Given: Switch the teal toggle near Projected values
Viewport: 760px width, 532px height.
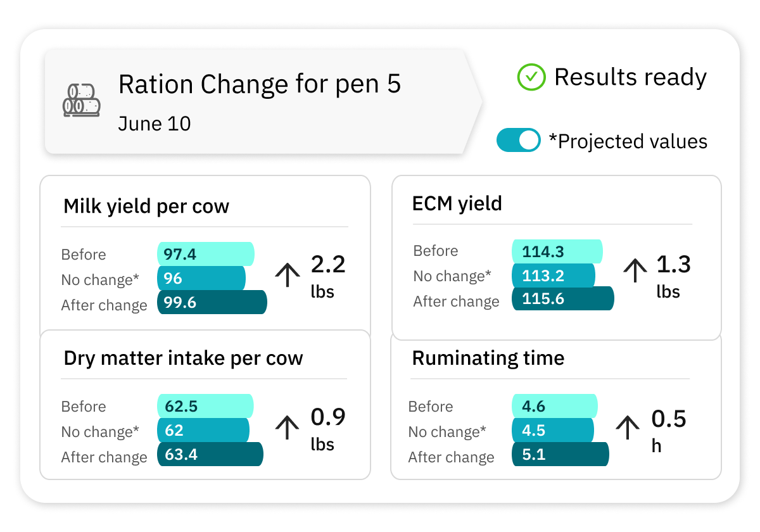Looking at the screenshot, I should pyautogui.click(x=519, y=140).
